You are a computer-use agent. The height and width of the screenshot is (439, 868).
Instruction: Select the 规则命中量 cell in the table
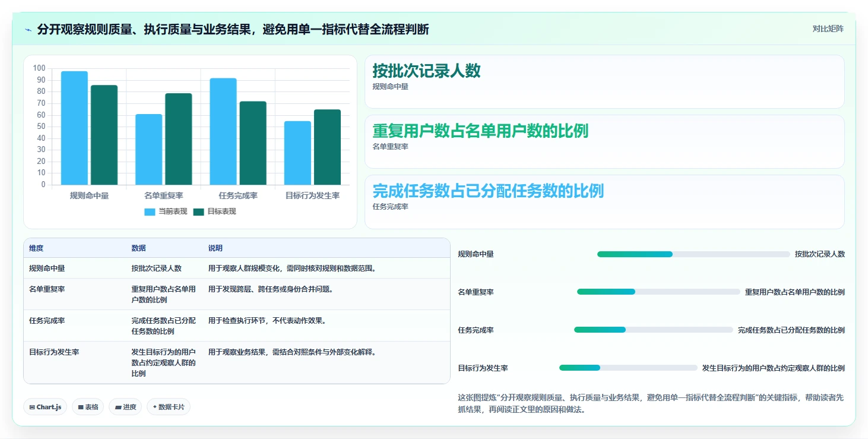(x=47, y=269)
